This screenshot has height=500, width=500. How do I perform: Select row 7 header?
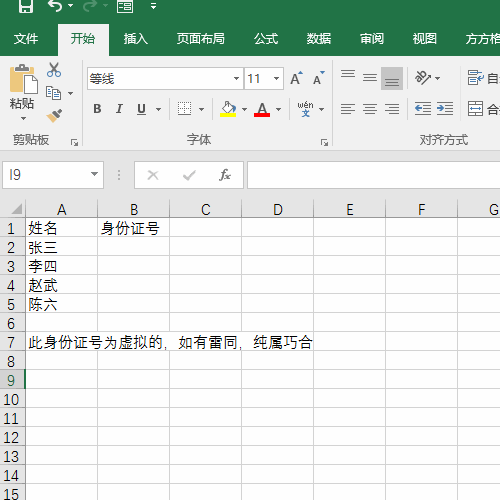(x=12, y=342)
